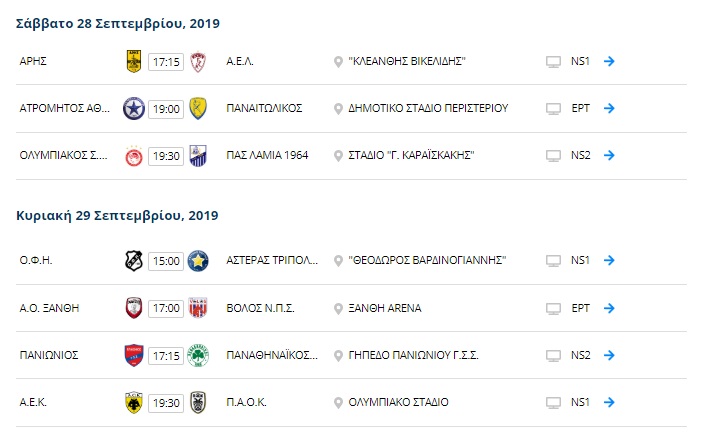Click the Π.Α.Ο.Κ. black crest
This screenshot has width=704, height=440.
click(x=198, y=402)
